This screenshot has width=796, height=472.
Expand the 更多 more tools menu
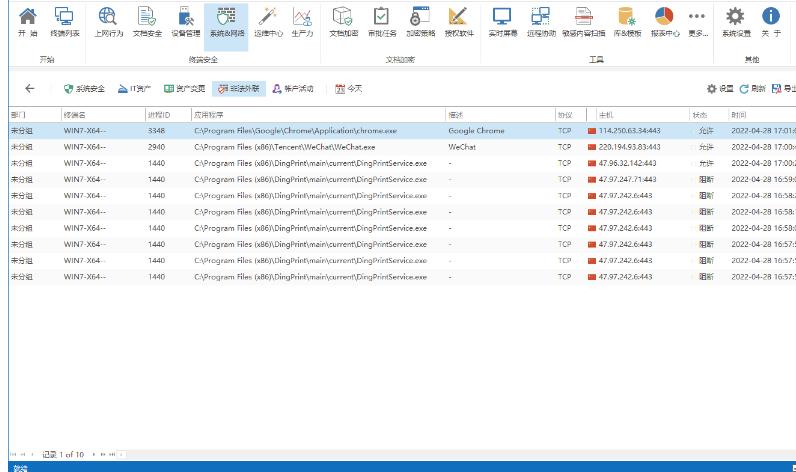click(x=697, y=22)
